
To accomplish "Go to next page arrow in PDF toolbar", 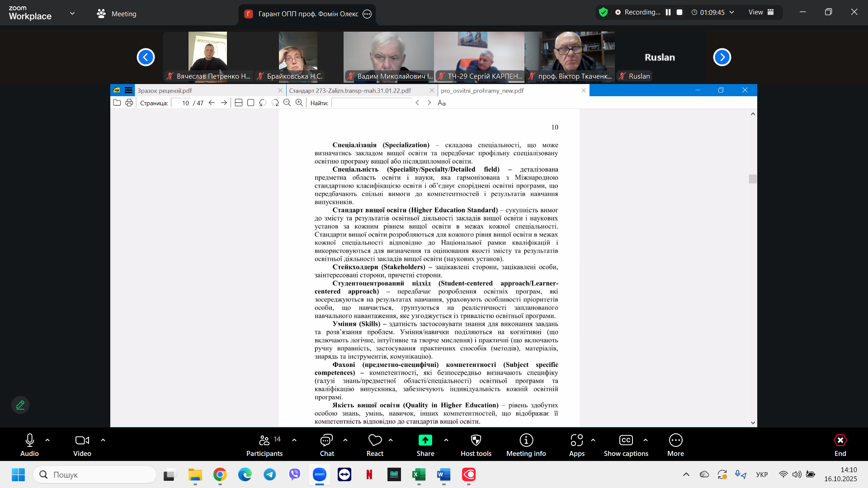I will click(x=224, y=103).
